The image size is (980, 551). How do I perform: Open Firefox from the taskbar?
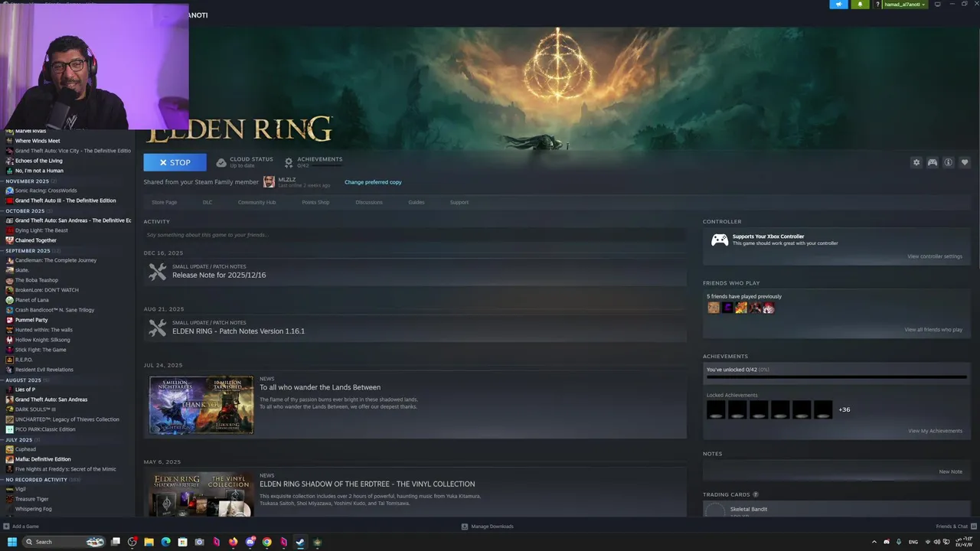pos(234,542)
